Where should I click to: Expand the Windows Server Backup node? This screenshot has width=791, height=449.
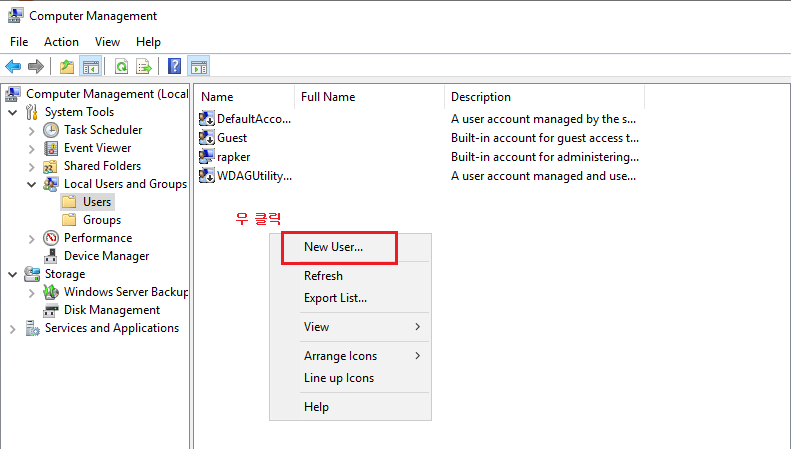[32, 293]
